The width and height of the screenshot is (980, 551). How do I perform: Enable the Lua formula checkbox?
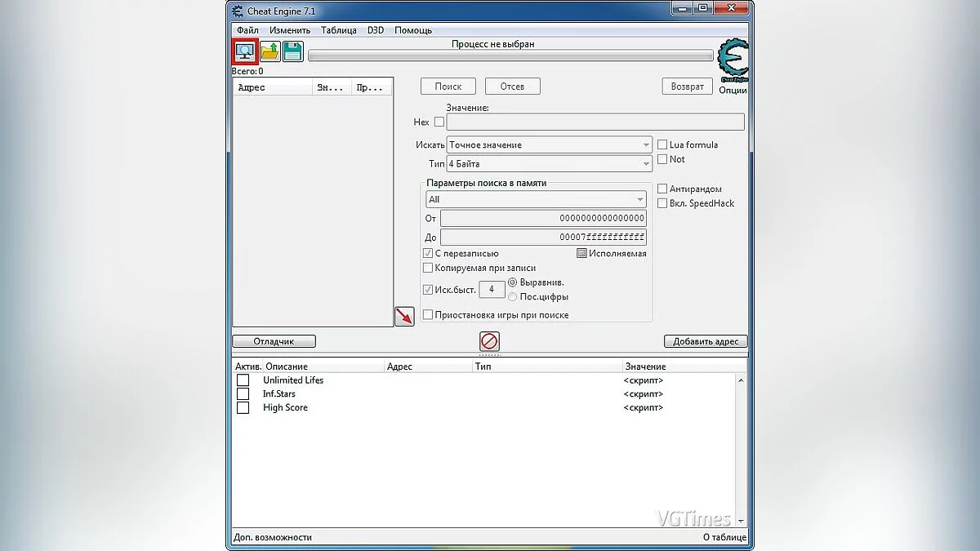coord(662,144)
